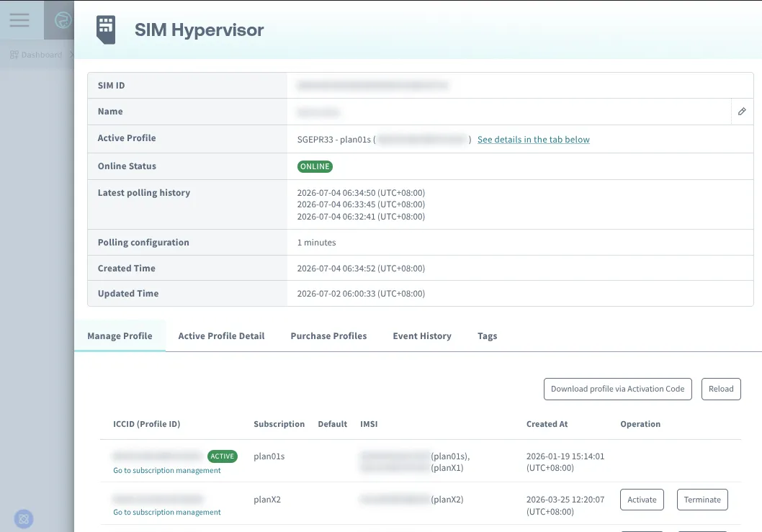The width and height of the screenshot is (762, 532).
Task: Activate the planX2 profile
Action: point(642,500)
